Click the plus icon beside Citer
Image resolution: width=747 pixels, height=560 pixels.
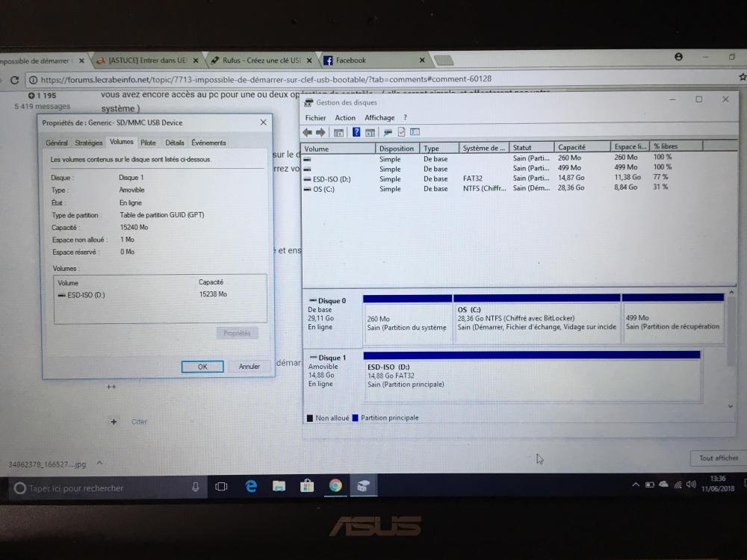tap(114, 422)
